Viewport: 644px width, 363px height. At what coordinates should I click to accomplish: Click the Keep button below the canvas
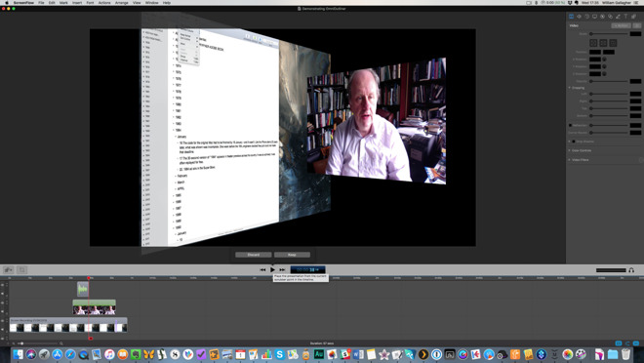[x=292, y=255]
